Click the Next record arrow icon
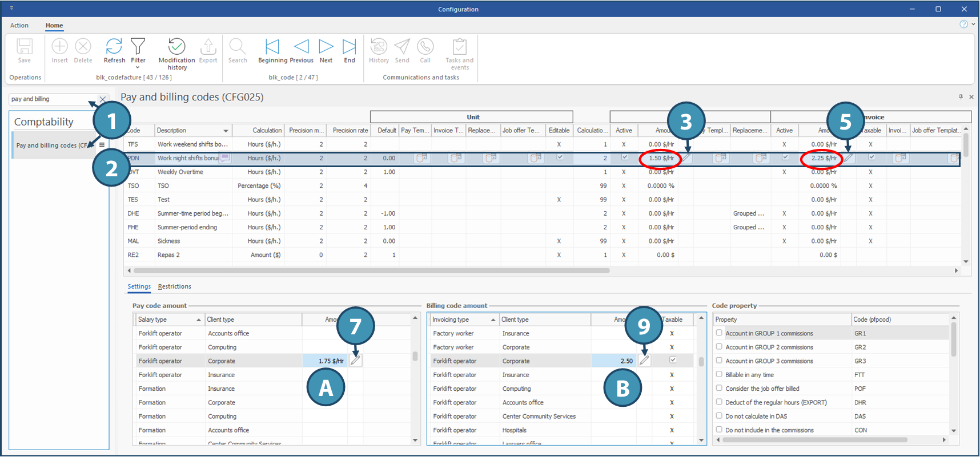980x457 pixels. pyautogui.click(x=326, y=47)
